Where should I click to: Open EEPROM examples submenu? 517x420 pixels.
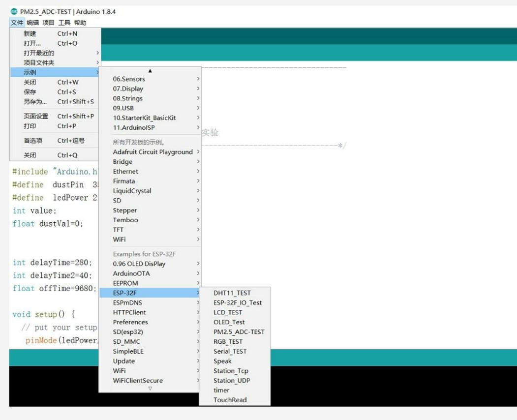coord(150,283)
